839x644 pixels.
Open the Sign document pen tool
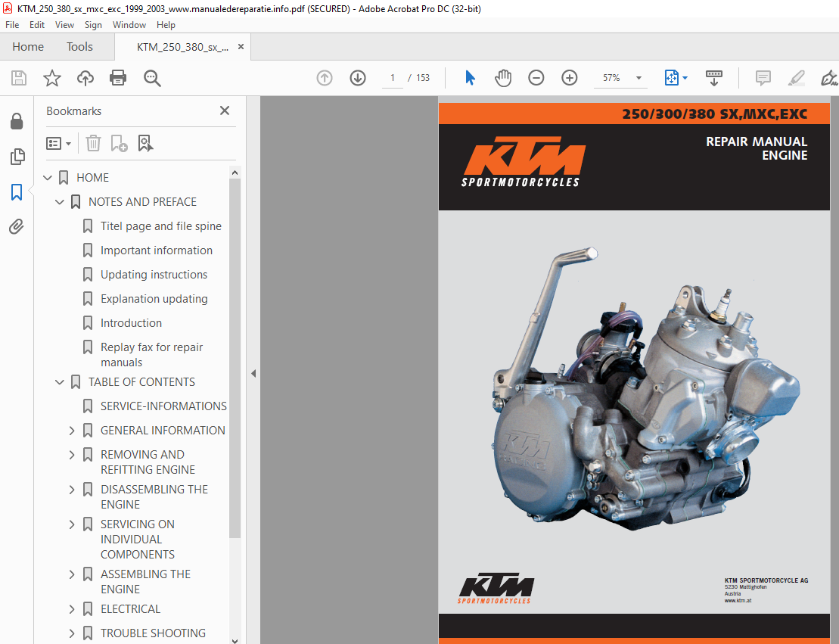click(829, 78)
